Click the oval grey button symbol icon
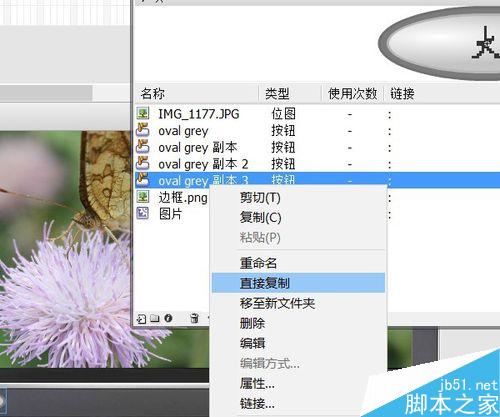The height and width of the screenshot is (417, 500). [143, 130]
